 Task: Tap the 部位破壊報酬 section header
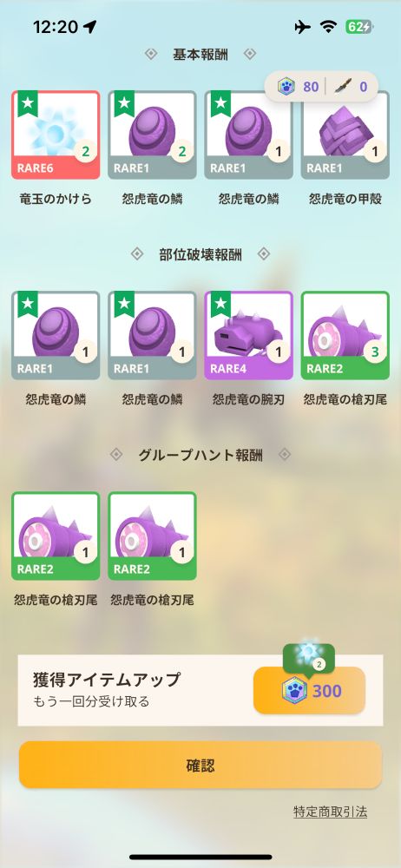(x=200, y=254)
